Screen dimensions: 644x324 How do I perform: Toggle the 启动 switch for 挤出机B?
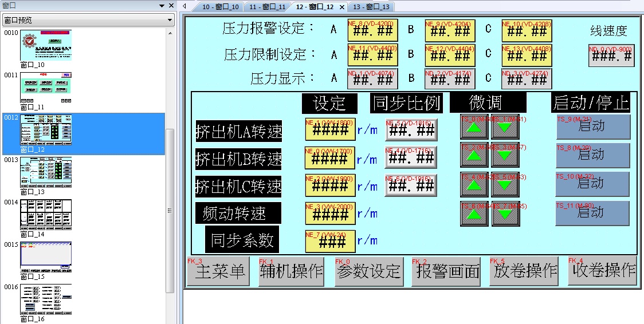(x=592, y=155)
